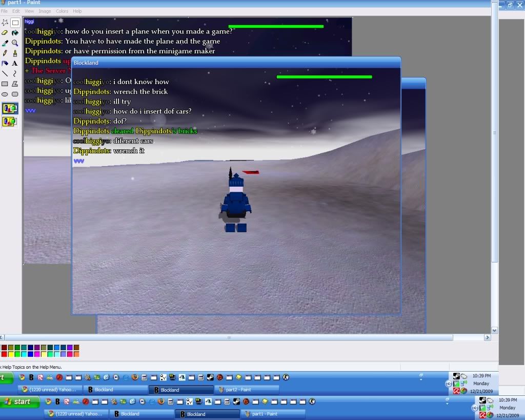Select the rectangular Select tool
525x420 pixels.
click(15, 23)
